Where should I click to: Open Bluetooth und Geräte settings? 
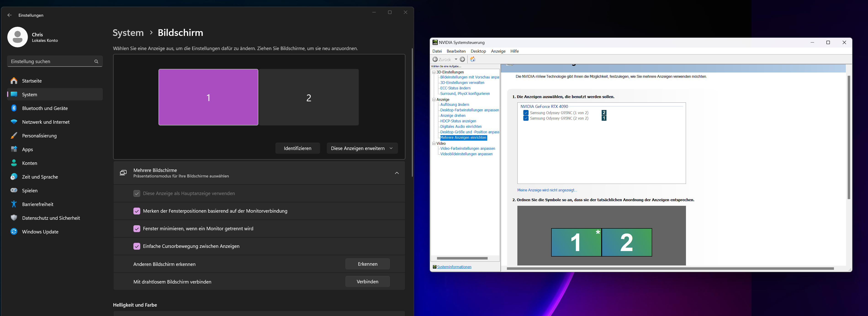(x=45, y=108)
